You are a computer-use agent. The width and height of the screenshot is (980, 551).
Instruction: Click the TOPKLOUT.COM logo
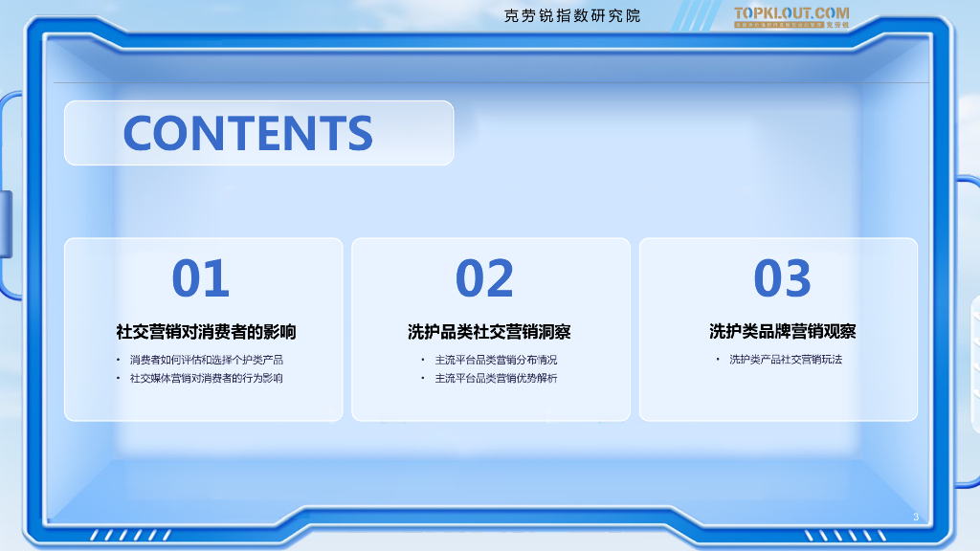pos(791,17)
